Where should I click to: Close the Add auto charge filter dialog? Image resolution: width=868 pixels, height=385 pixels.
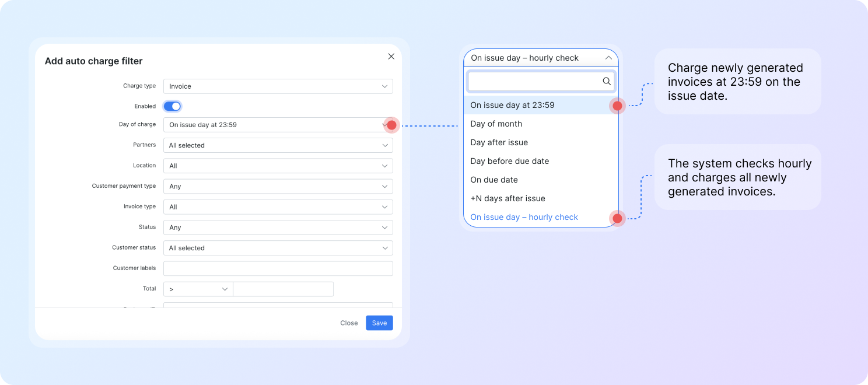click(391, 57)
